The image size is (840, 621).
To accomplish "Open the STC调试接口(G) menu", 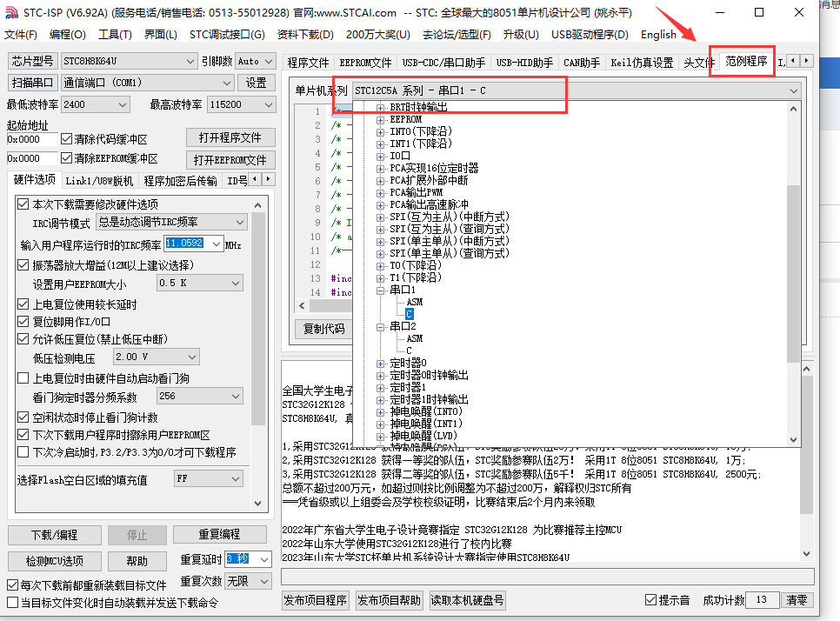I will coord(227,35).
